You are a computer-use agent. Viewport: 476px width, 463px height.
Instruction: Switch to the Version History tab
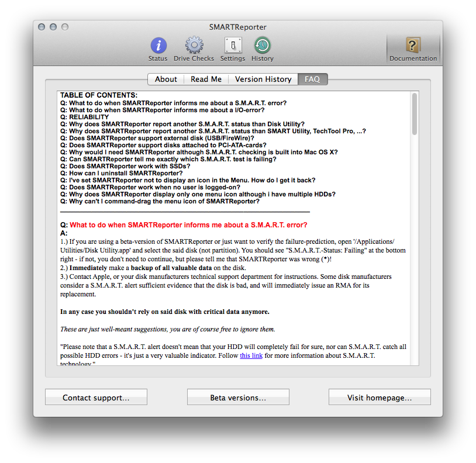[263, 79]
